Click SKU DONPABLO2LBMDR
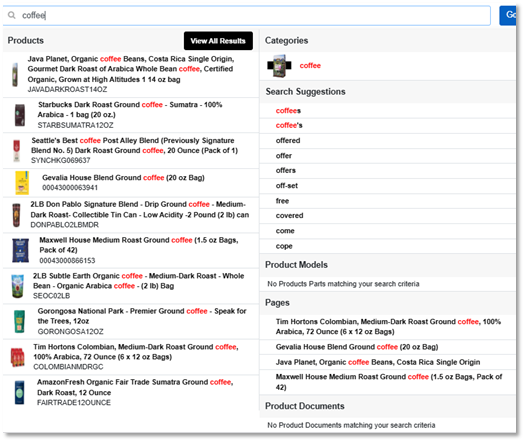 (65, 225)
